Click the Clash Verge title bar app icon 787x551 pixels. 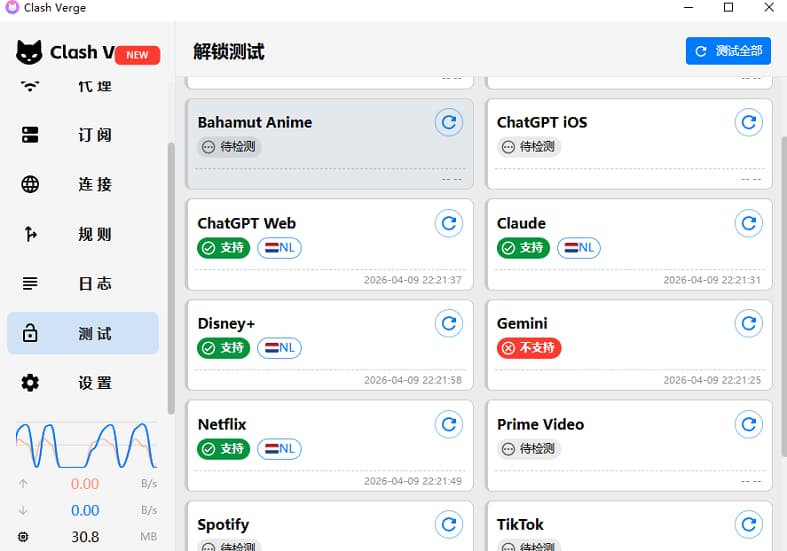[x=12, y=8]
